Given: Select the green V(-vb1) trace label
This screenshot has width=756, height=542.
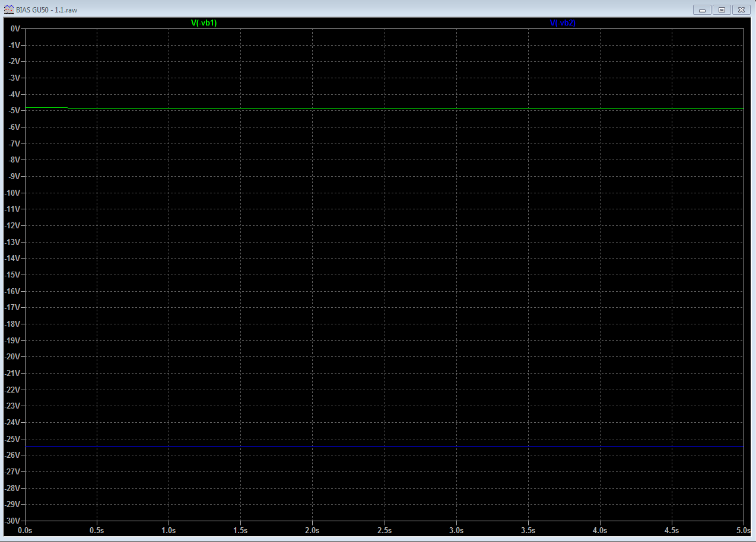Looking at the screenshot, I should (x=204, y=23).
